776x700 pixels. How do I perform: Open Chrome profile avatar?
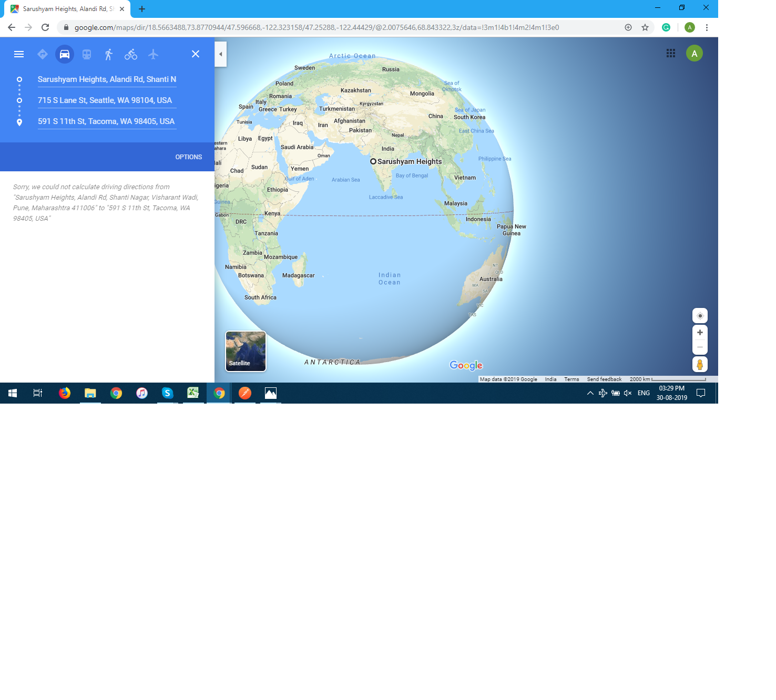pos(690,27)
